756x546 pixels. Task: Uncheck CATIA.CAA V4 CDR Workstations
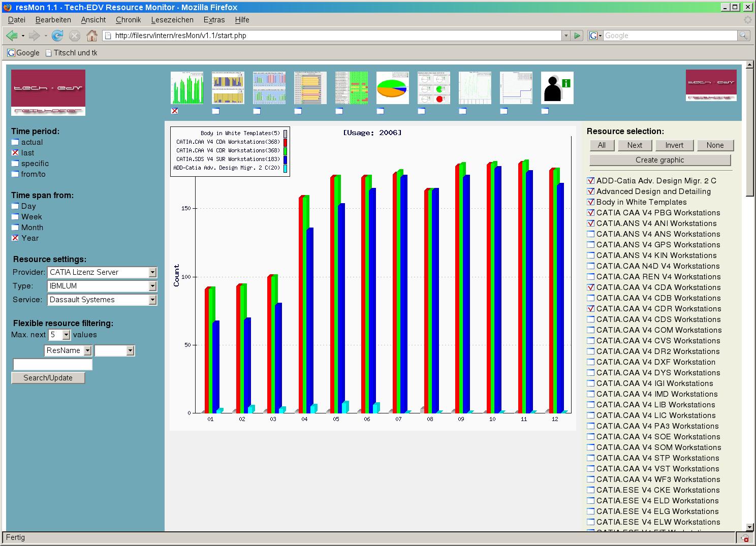tap(590, 309)
